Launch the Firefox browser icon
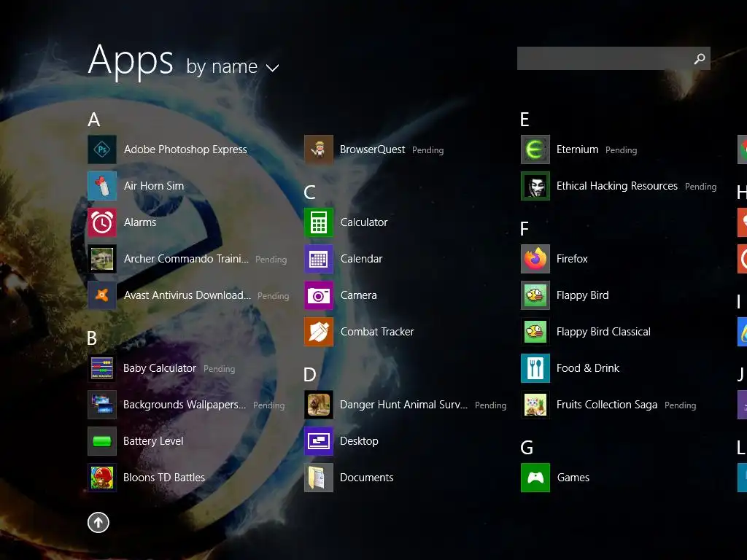 pyautogui.click(x=535, y=259)
